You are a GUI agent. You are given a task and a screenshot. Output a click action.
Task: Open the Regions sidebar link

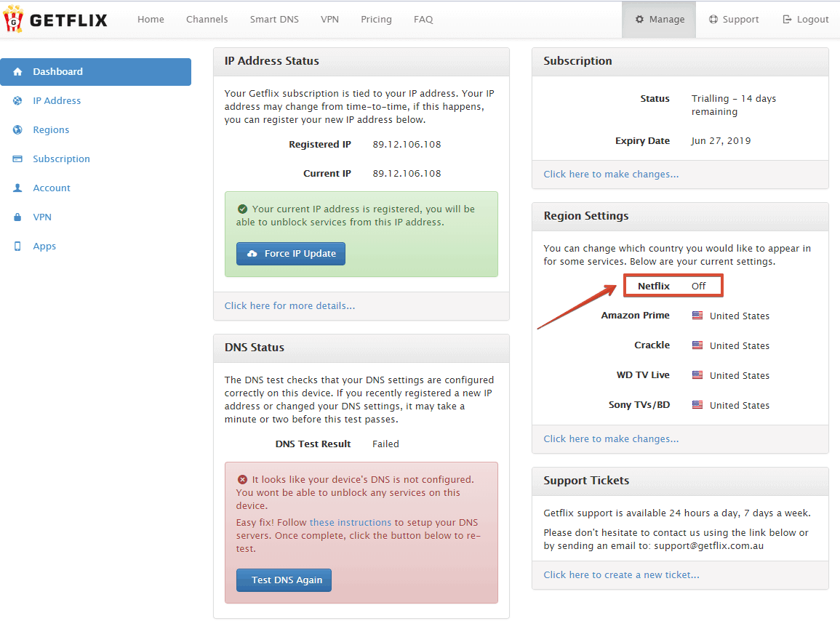pyautogui.click(x=51, y=129)
